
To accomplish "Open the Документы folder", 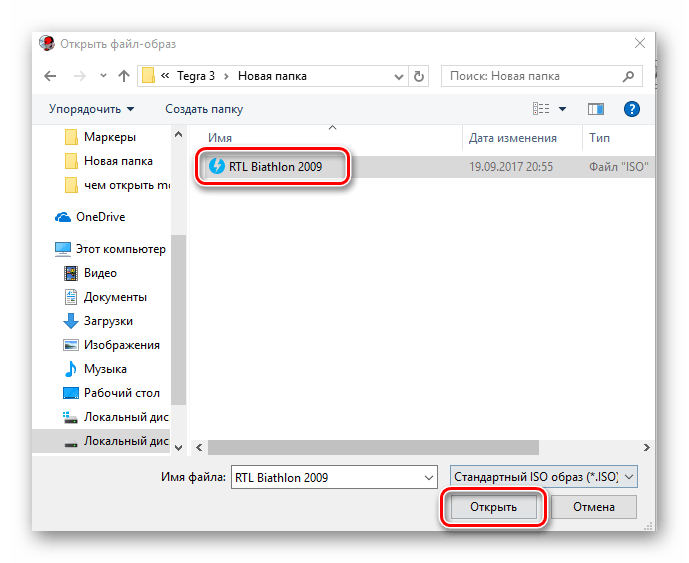I will coord(105,297).
